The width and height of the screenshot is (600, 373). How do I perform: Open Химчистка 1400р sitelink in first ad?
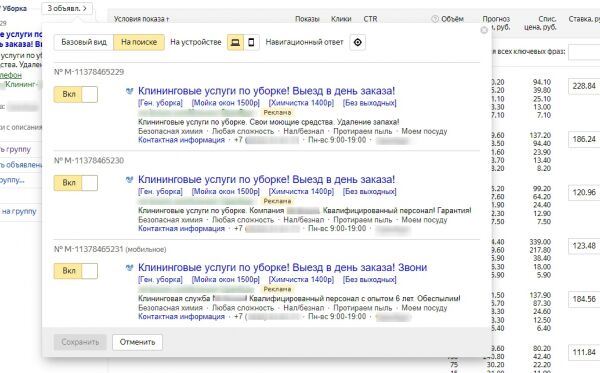[301, 103]
